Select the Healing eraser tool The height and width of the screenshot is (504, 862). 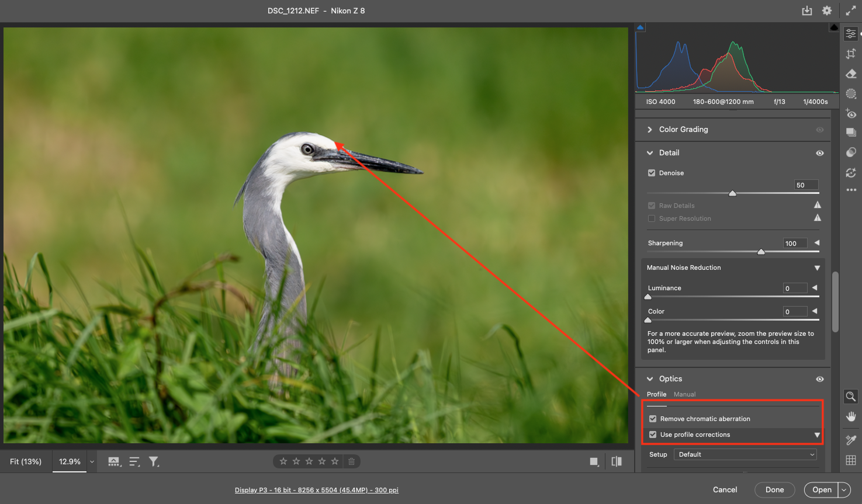[x=851, y=74]
